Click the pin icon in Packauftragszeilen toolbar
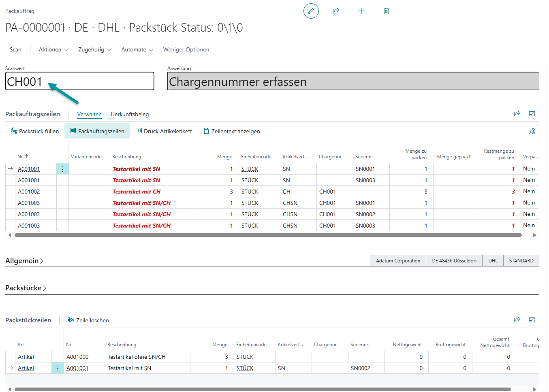 coord(532,131)
